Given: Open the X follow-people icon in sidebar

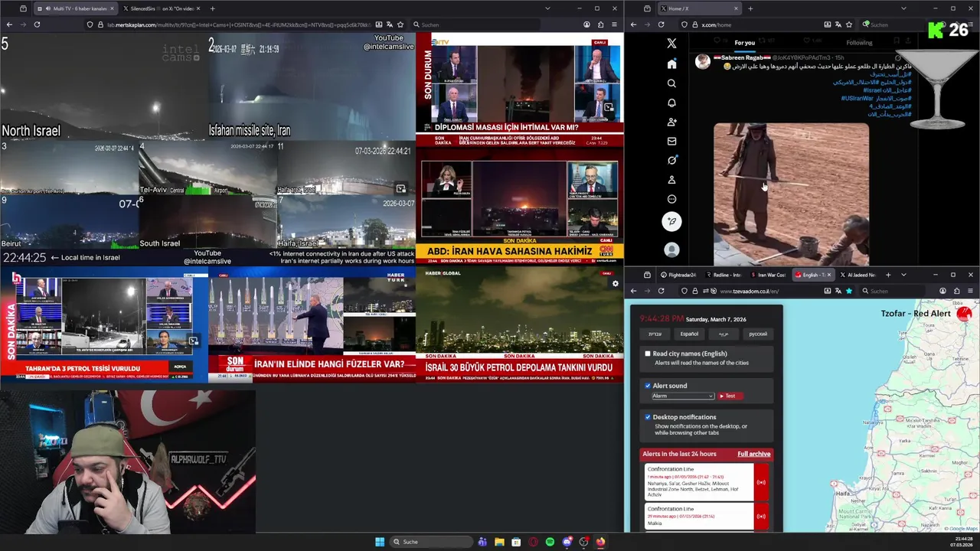Looking at the screenshot, I should [671, 122].
